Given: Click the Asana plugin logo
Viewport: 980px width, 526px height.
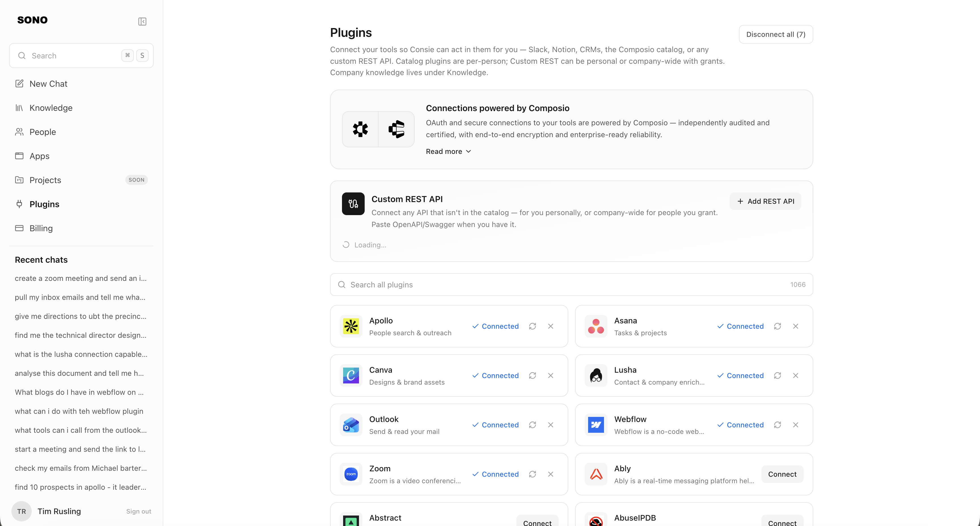Looking at the screenshot, I should click(x=596, y=326).
